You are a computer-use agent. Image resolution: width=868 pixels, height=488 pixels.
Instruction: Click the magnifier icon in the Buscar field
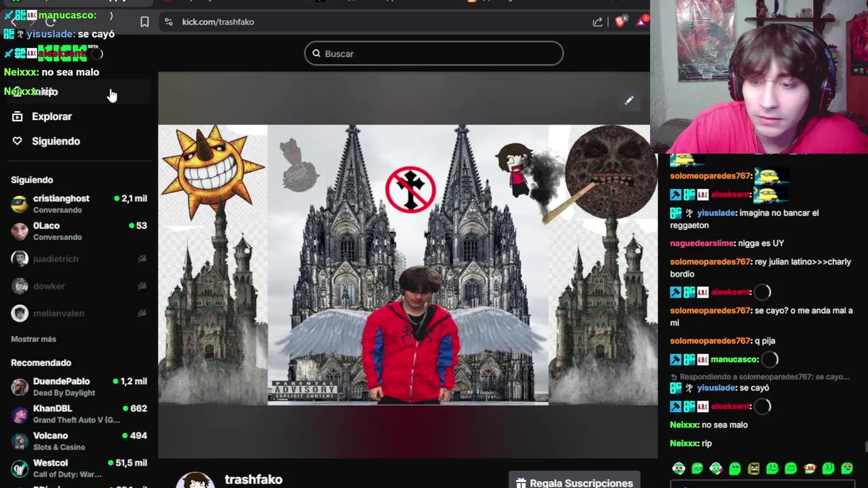[x=317, y=54]
